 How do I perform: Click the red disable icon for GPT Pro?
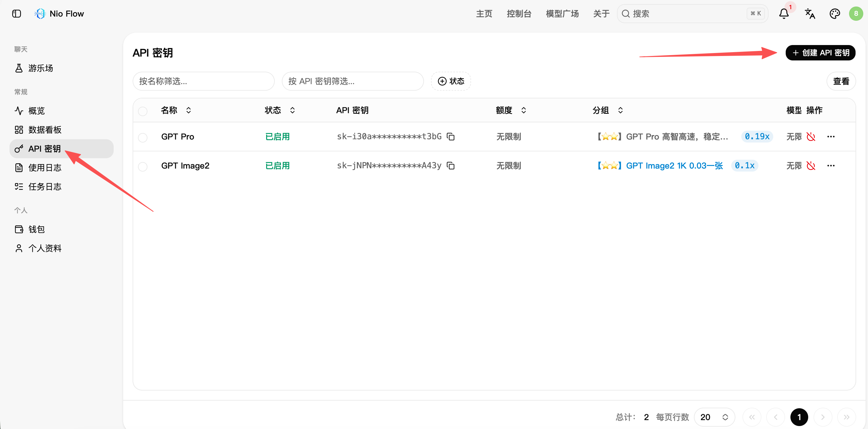point(811,137)
